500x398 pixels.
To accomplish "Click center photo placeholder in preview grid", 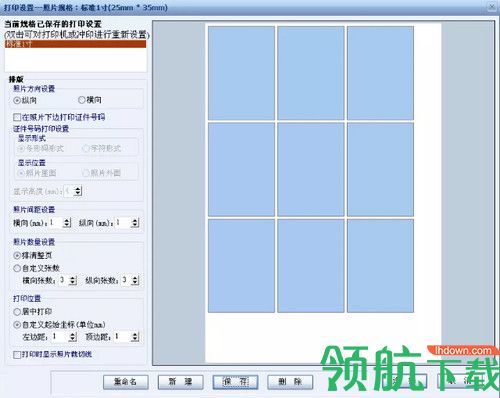I will [311, 169].
